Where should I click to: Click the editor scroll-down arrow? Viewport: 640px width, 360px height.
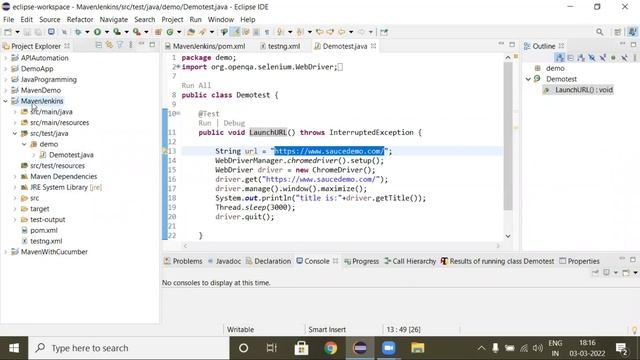[x=508, y=236]
